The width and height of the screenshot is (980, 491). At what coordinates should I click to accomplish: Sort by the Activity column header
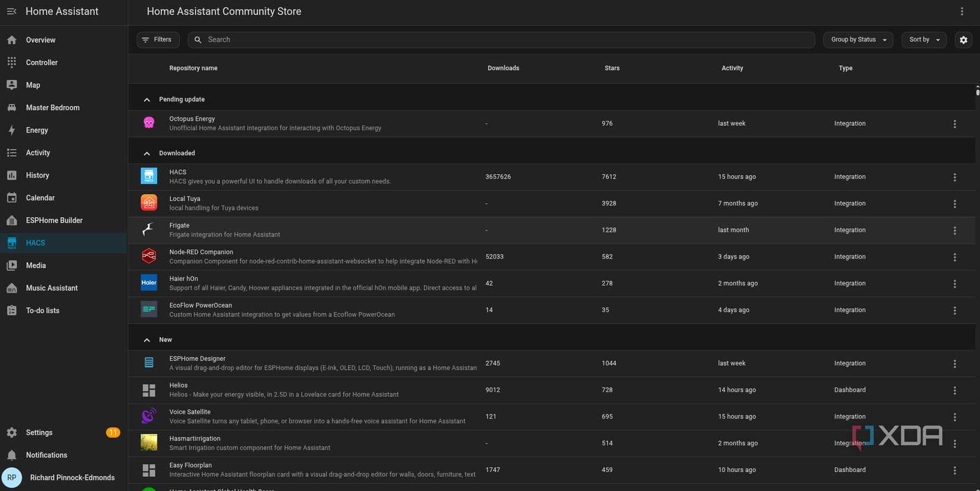732,68
